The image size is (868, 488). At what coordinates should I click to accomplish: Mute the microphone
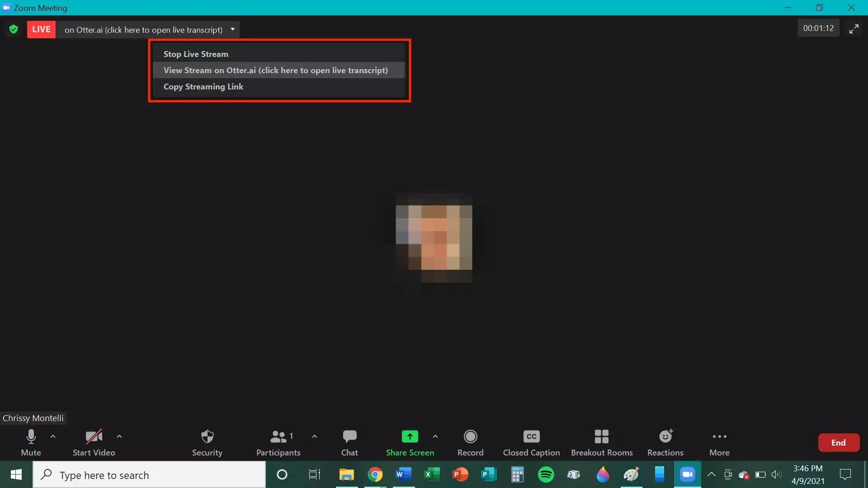tap(31, 443)
